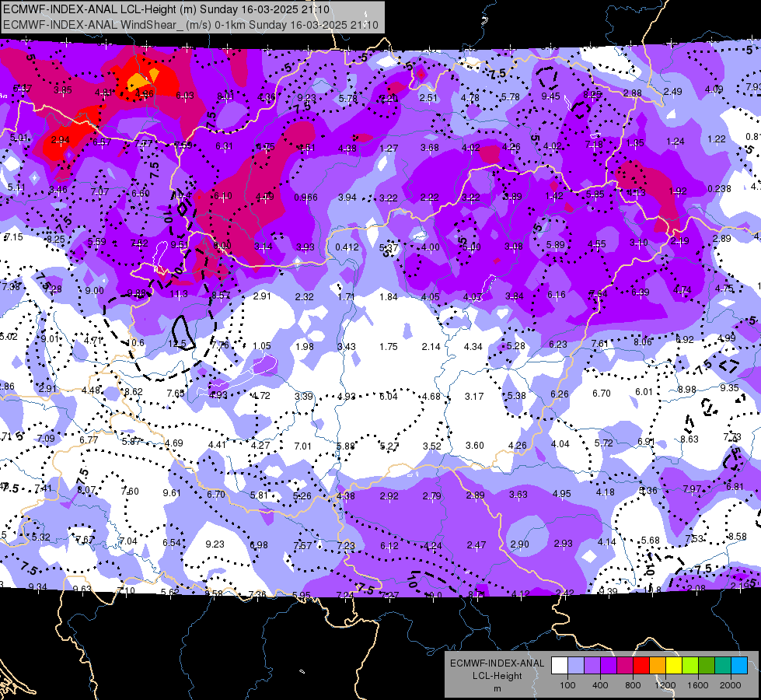Select the pale blue legend swatch above 100

(575, 665)
